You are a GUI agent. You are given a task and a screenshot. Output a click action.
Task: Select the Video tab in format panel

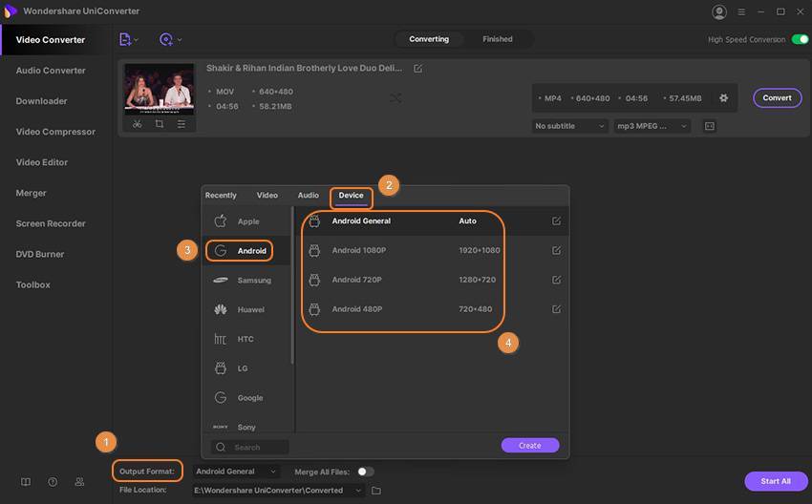pyautogui.click(x=267, y=196)
